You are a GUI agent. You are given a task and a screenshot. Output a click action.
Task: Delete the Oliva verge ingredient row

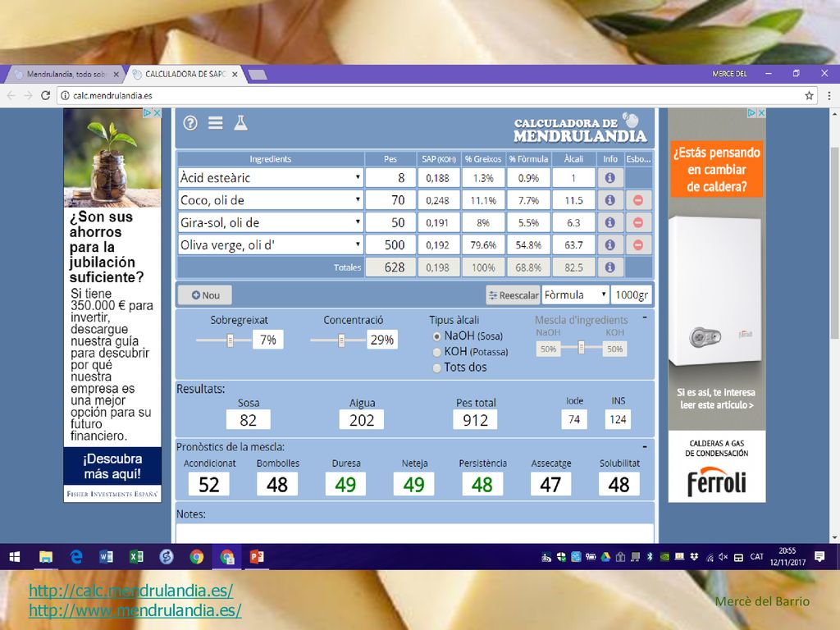[638, 244]
